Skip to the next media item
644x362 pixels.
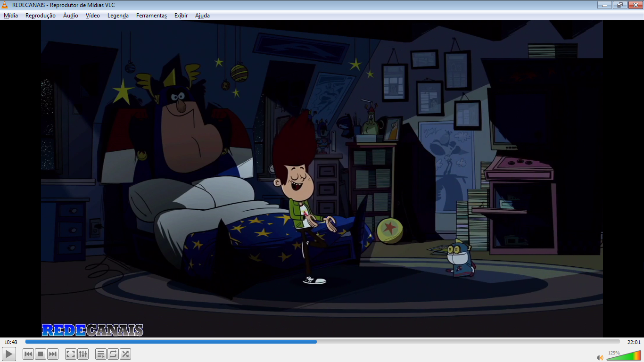pyautogui.click(x=53, y=354)
